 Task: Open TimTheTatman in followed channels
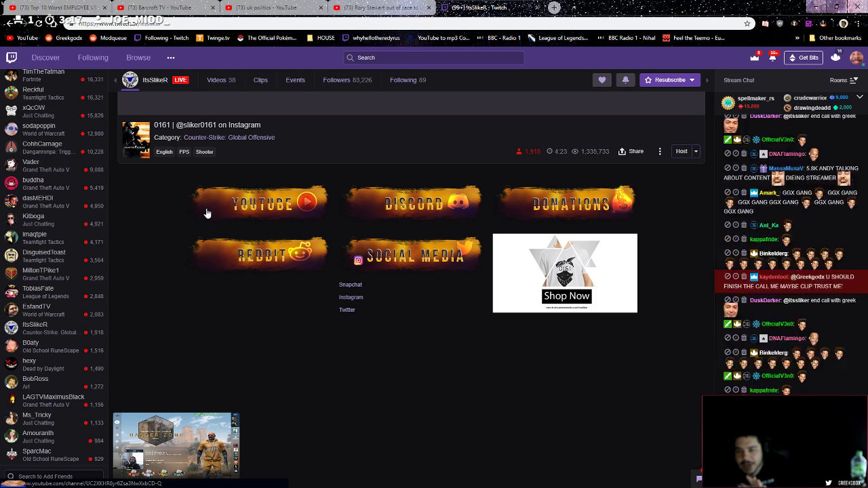[53, 75]
